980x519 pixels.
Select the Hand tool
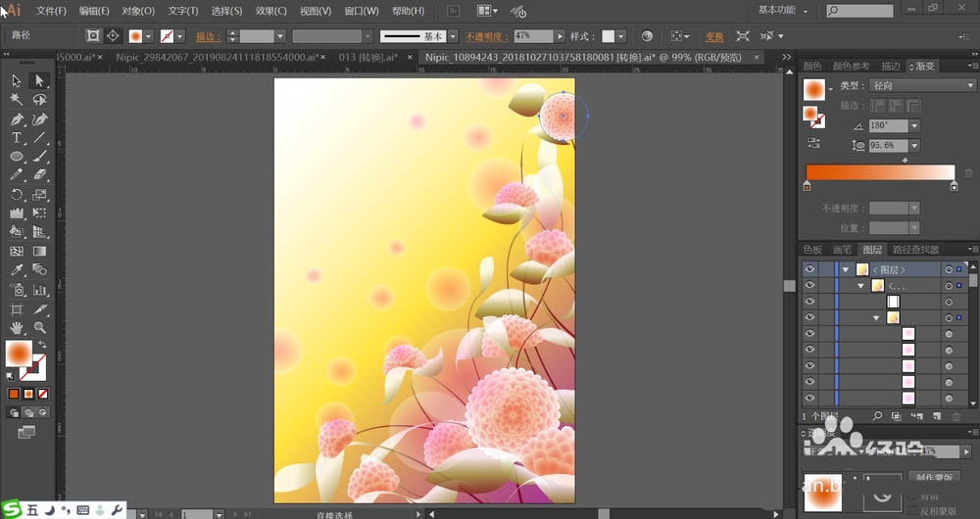pos(17,327)
